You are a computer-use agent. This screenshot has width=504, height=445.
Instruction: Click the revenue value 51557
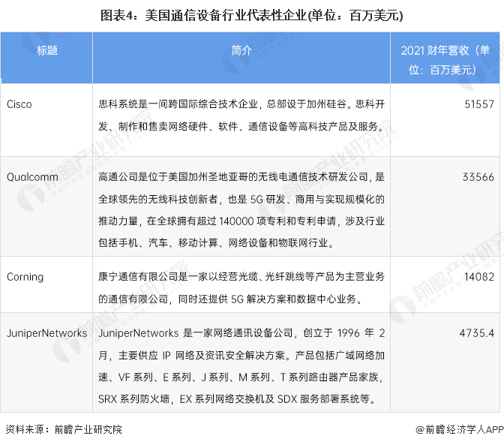tap(479, 104)
